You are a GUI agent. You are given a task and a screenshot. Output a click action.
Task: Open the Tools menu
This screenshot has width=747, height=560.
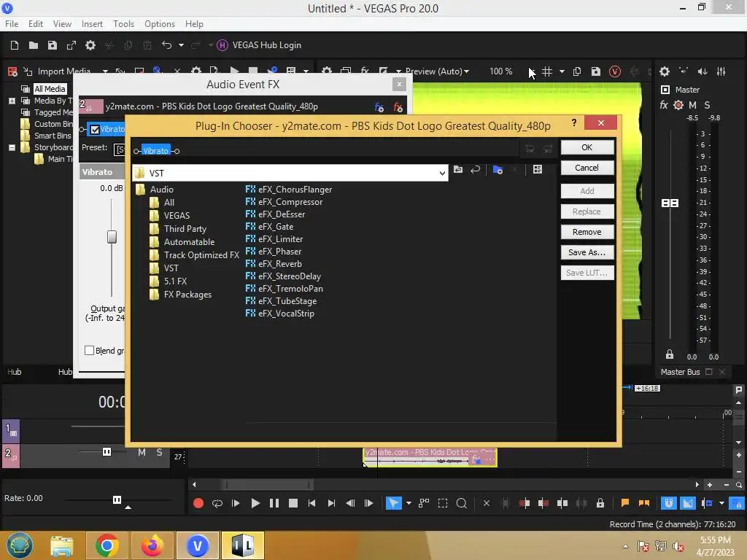(x=123, y=24)
